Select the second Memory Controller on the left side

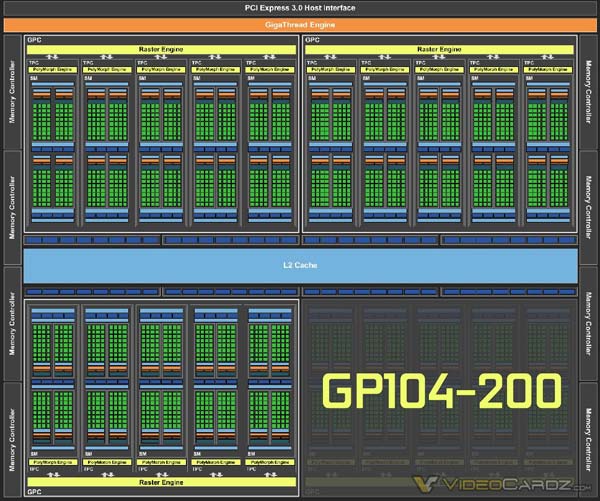click(x=12, y=207)
